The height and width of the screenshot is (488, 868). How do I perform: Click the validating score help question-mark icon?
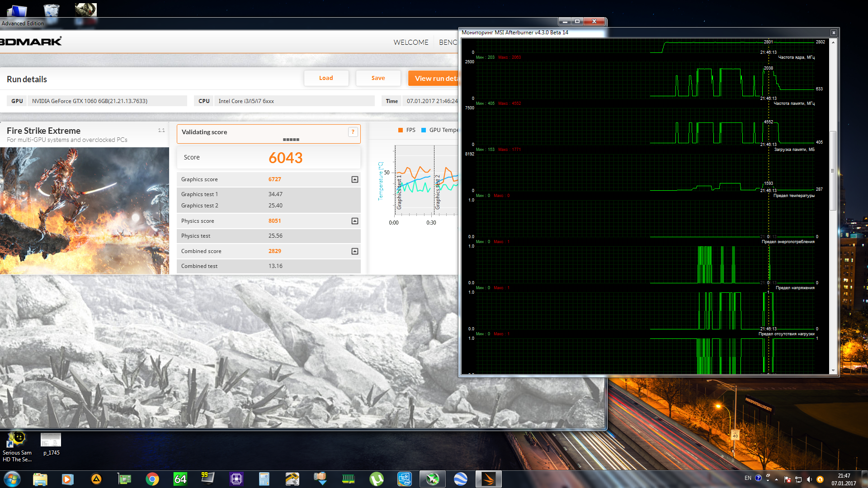[x=353, y=132]
